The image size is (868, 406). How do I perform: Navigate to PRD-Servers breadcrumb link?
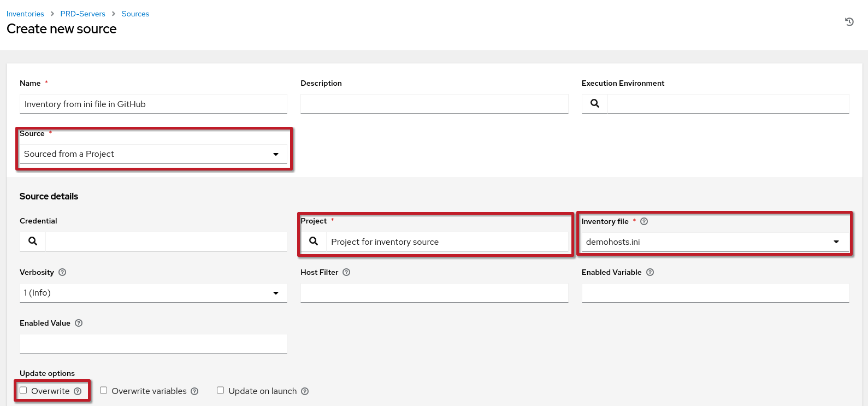coord(82,14)
